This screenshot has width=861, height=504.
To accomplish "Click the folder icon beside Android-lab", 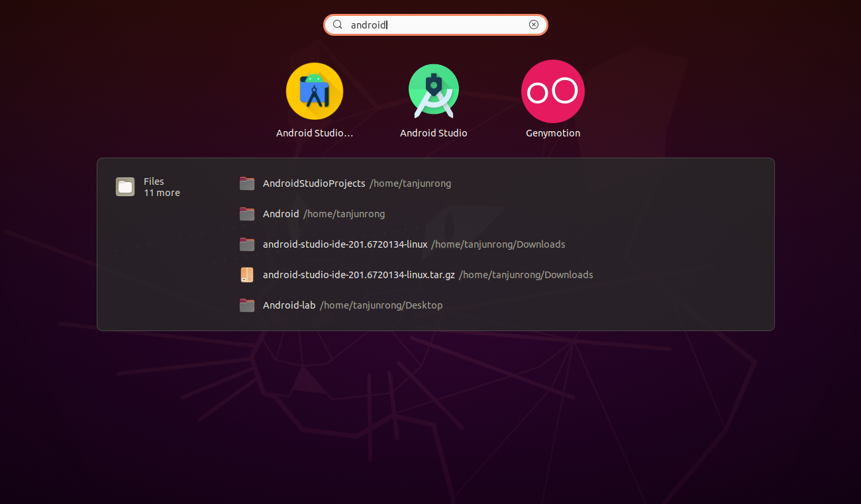I will [246, 305].
